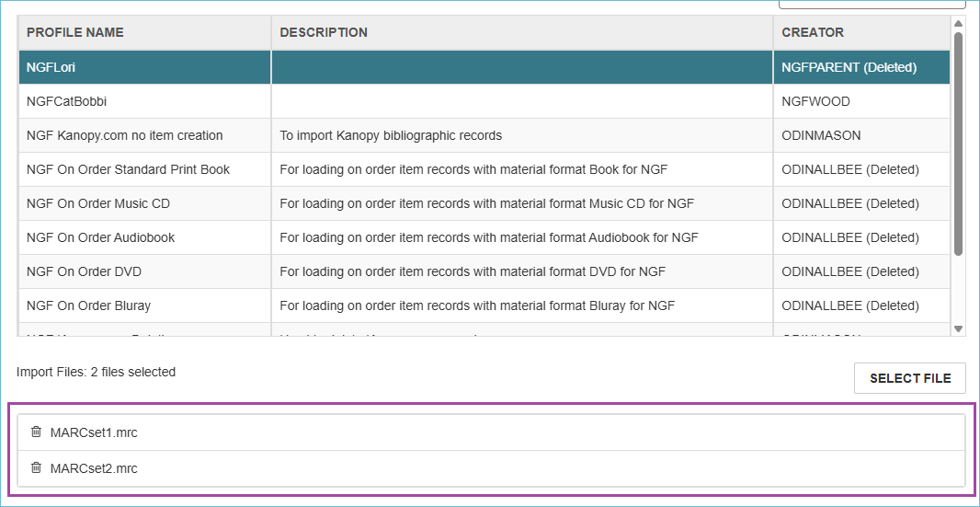980x507 pixels.
Task: Click the SELECT FILE button
Action: tap(910, 378)
